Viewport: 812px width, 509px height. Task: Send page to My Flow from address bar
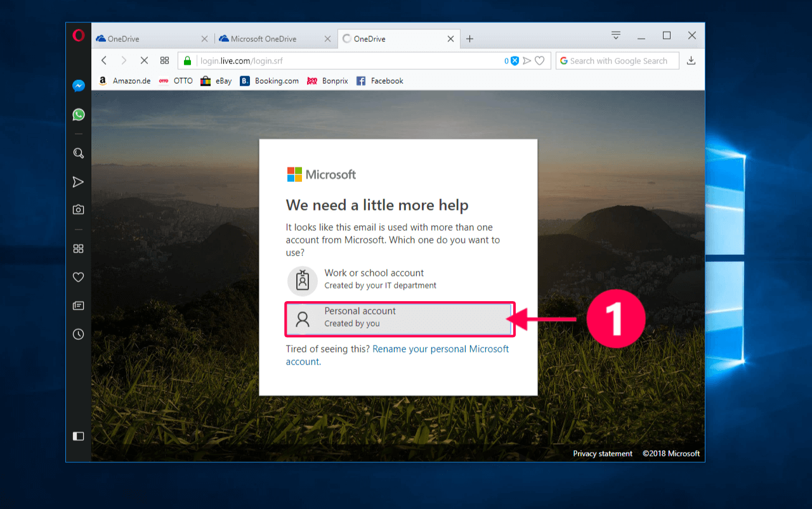tap(527, 61)
